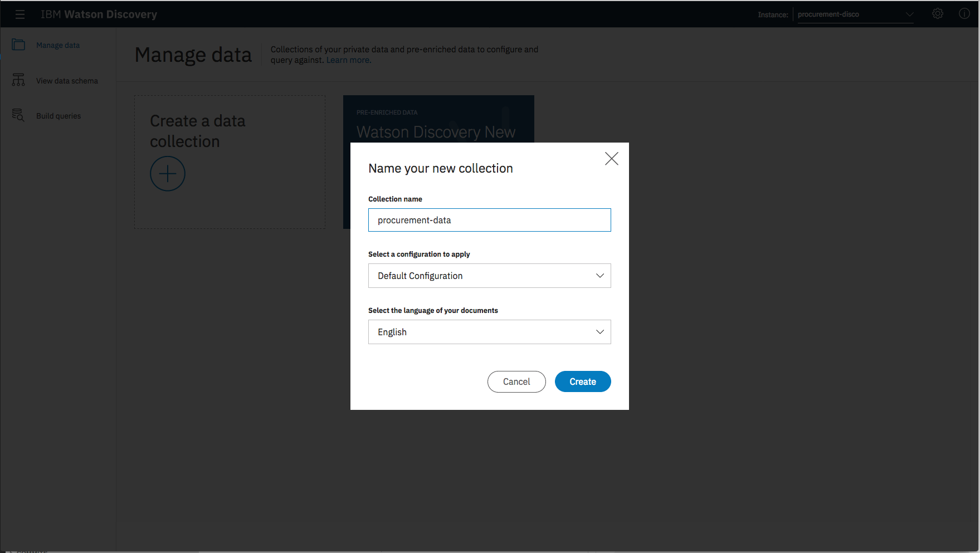Screen dimensions: 980x553
Task: Select View data schema in the sidebar
Action: point(67,81)
